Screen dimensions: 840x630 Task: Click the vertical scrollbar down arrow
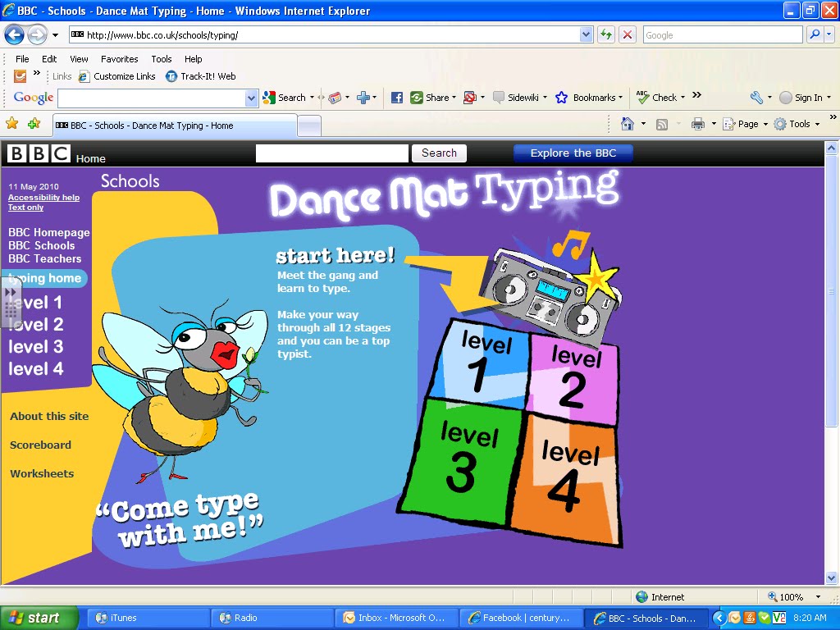click(832, 578)
